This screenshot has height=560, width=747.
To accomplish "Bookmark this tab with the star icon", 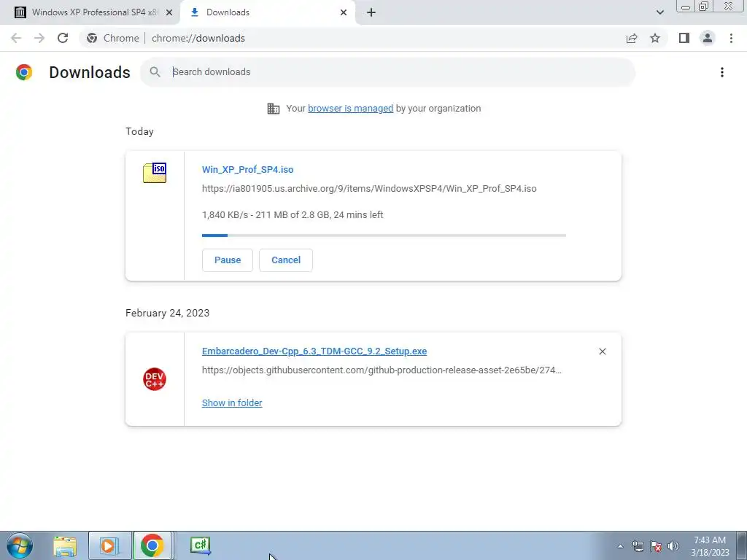I will click(655, 38).
